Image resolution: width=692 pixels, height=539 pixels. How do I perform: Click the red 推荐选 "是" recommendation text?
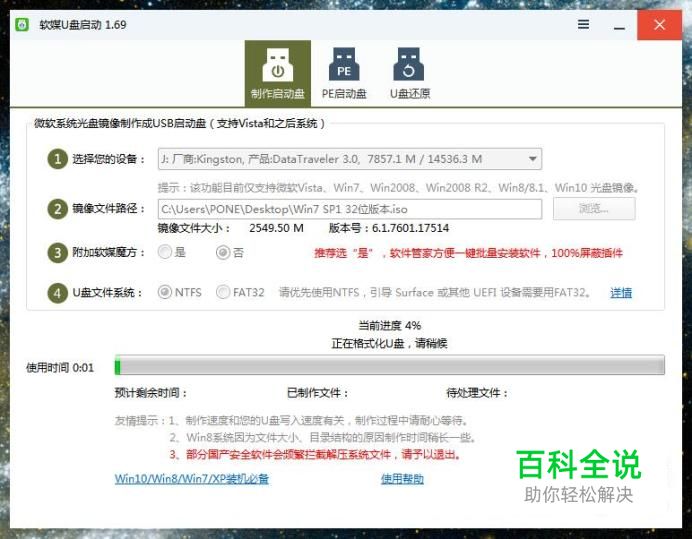(468, 253)
